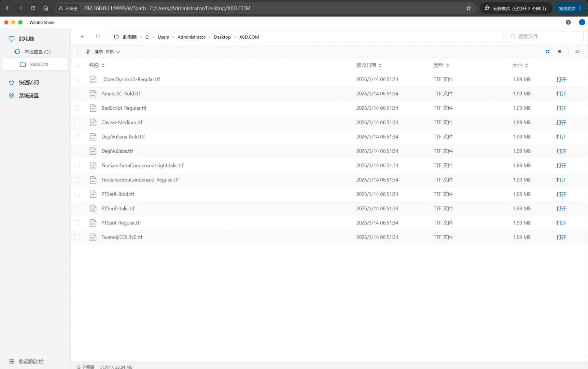Bookmark this page with star icon

coord(468,8)
